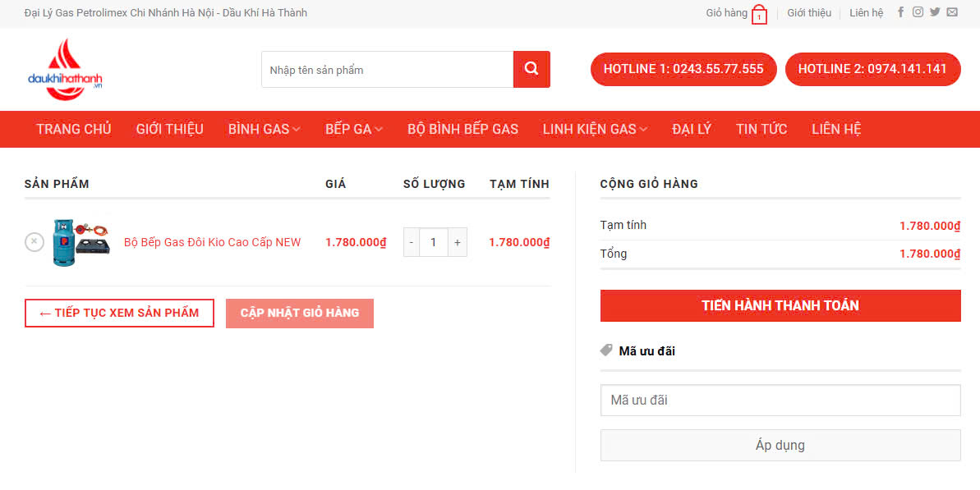980x490 pixels.
Task: Open the Instagram icon link
Action: pos(918,12)
